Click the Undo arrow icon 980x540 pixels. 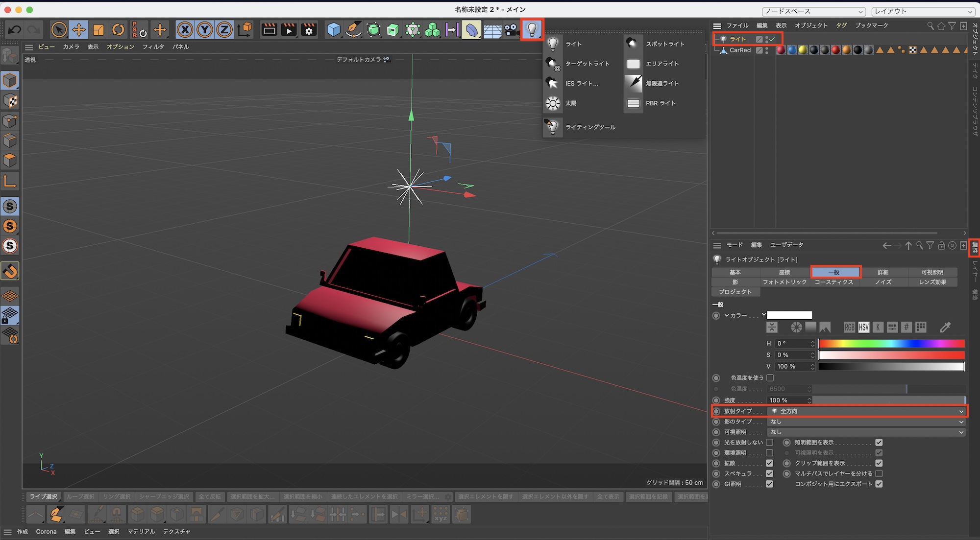click(x=14, y=30)
